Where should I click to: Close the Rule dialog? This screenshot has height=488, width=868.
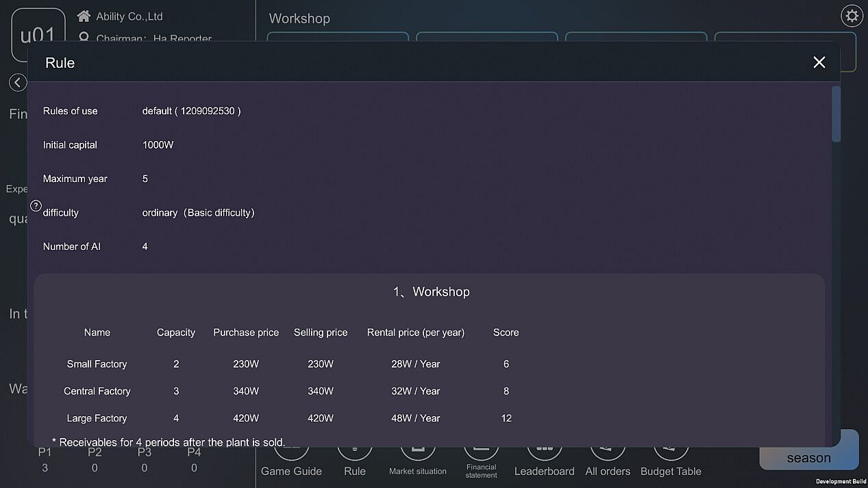point(819,62)
